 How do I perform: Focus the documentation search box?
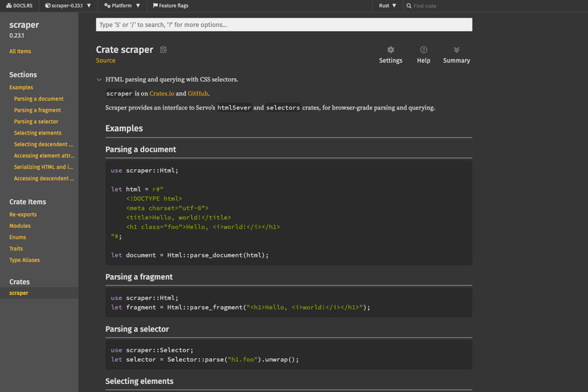tap(284, 25)
